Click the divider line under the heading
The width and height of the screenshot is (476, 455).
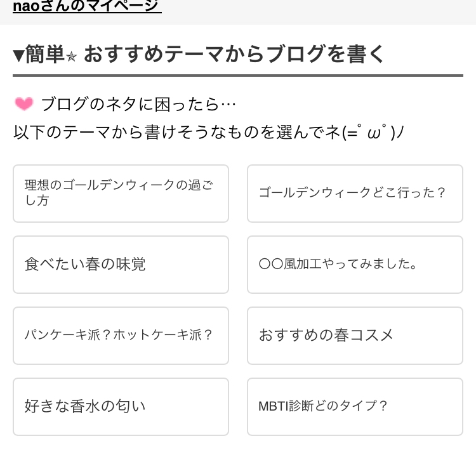pos(237,76)
